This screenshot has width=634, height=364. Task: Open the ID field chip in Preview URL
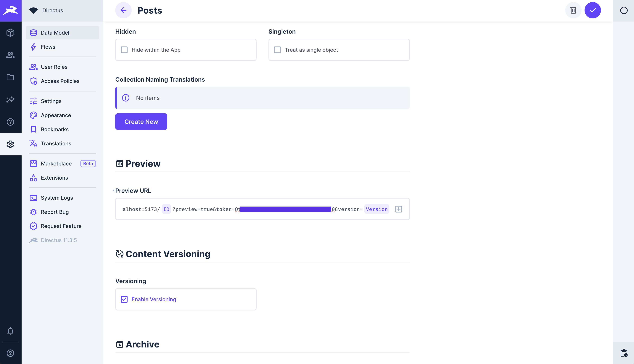point(166,209)
